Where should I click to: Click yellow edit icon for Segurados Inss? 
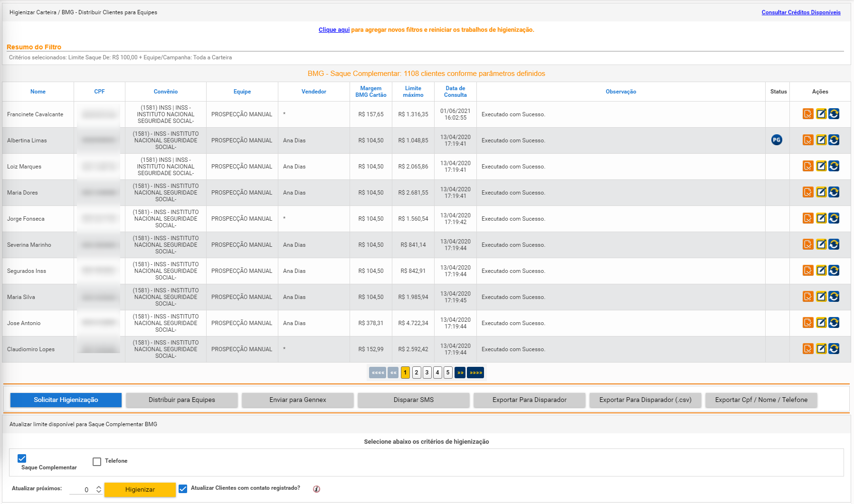coord(821,271)
